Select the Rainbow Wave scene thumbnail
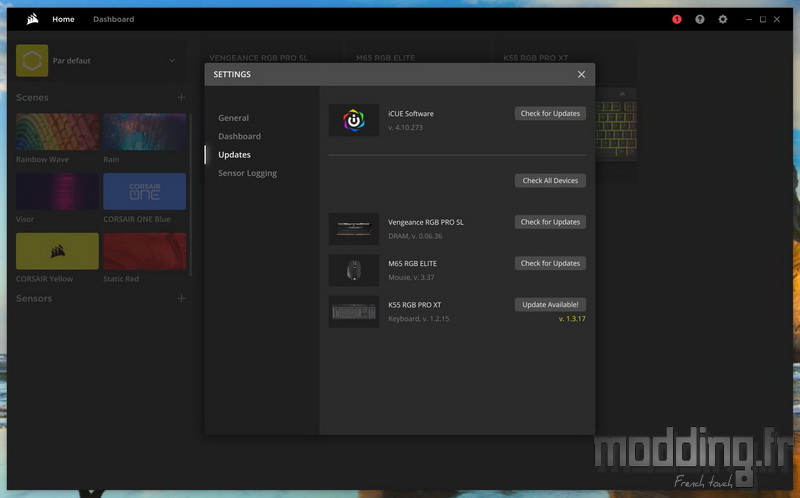Image resolution: width=800 pixels, height=498 pixels. (x=57, y=132)
